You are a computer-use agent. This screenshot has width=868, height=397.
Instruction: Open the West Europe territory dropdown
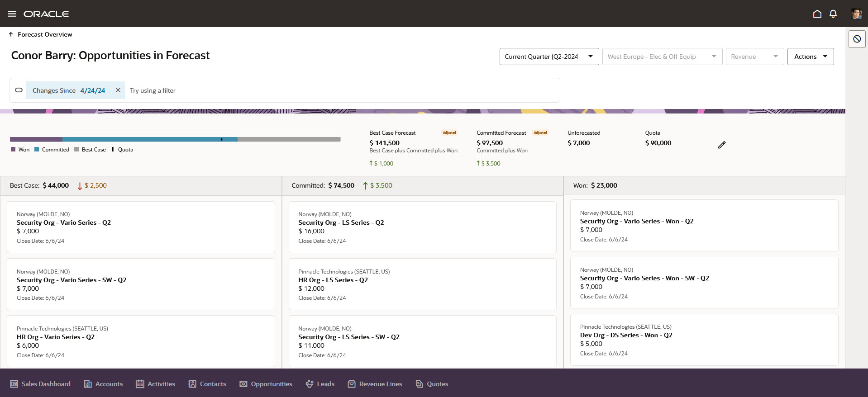[x=662, y=57]
